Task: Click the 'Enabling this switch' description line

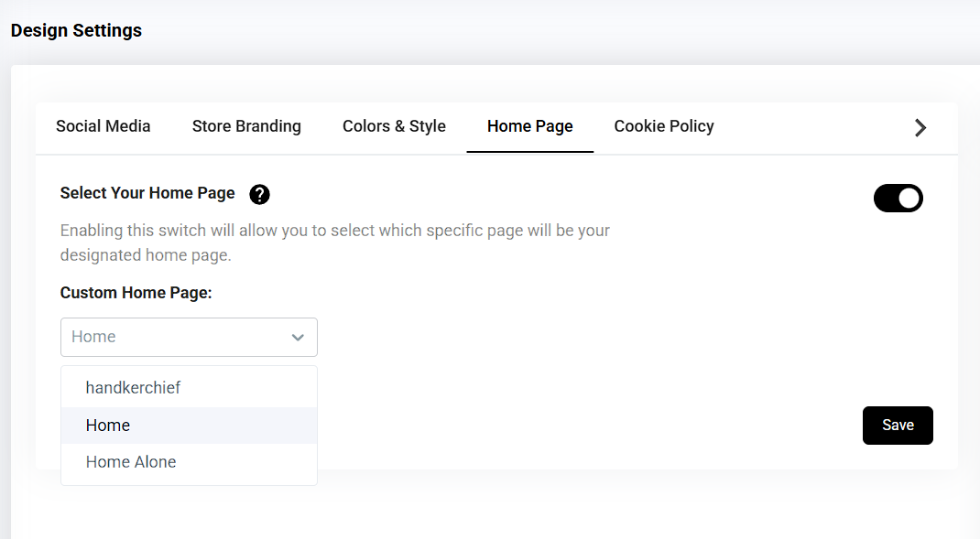Action: [x=334, y=231]
